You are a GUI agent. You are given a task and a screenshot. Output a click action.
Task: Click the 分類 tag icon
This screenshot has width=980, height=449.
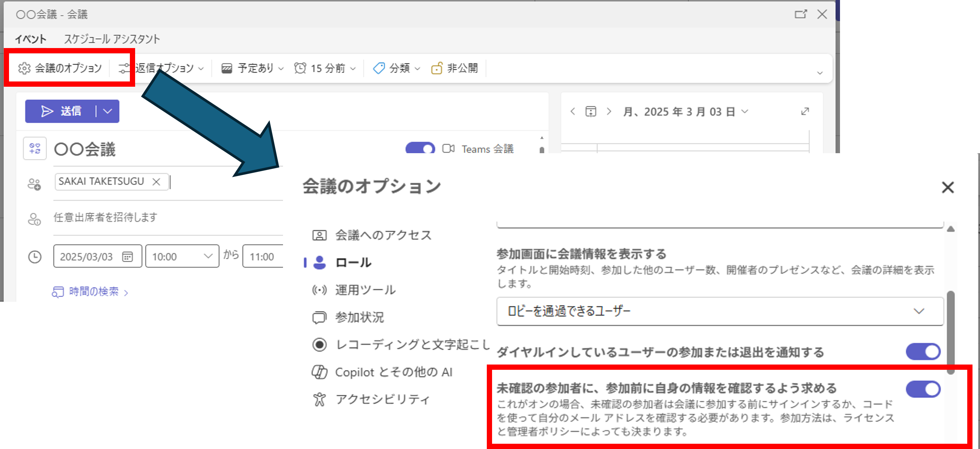click(379, 68)
